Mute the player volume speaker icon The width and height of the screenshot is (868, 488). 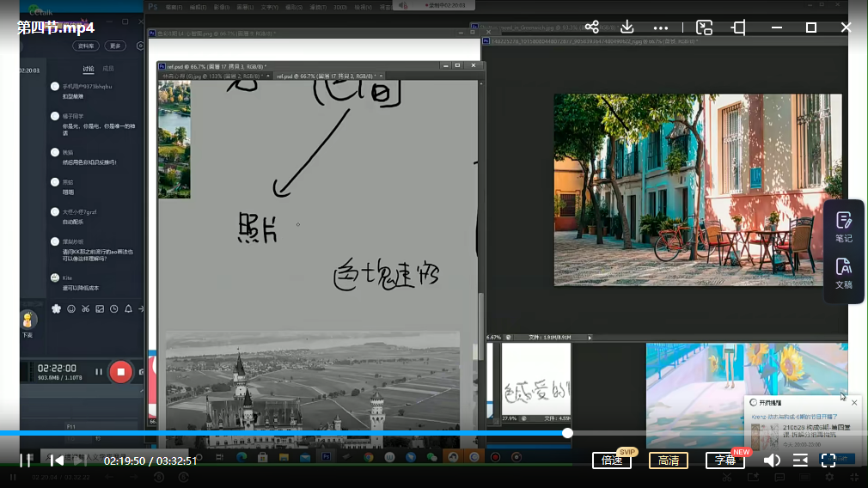772,461
